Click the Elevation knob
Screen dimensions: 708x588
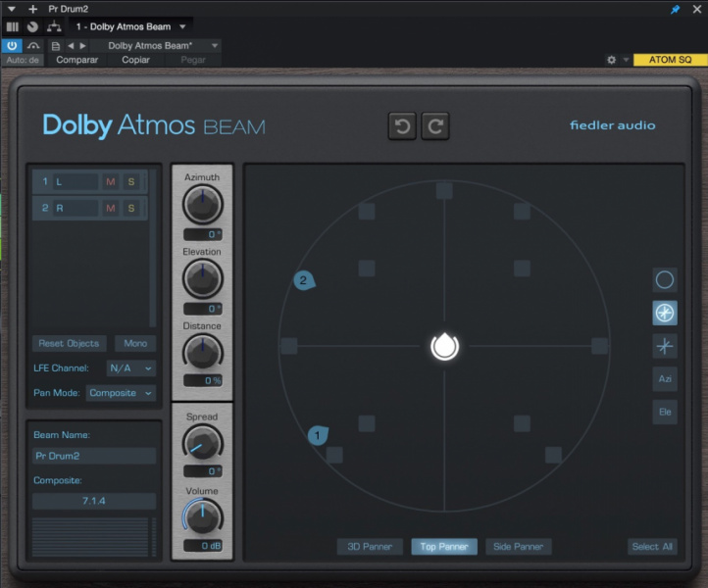(202, 279)
